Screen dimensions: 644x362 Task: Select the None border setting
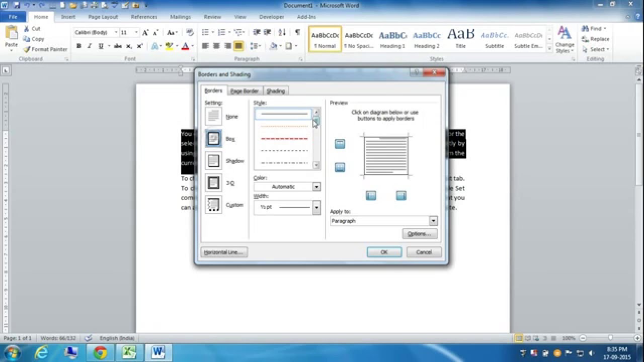click(214, 116)
